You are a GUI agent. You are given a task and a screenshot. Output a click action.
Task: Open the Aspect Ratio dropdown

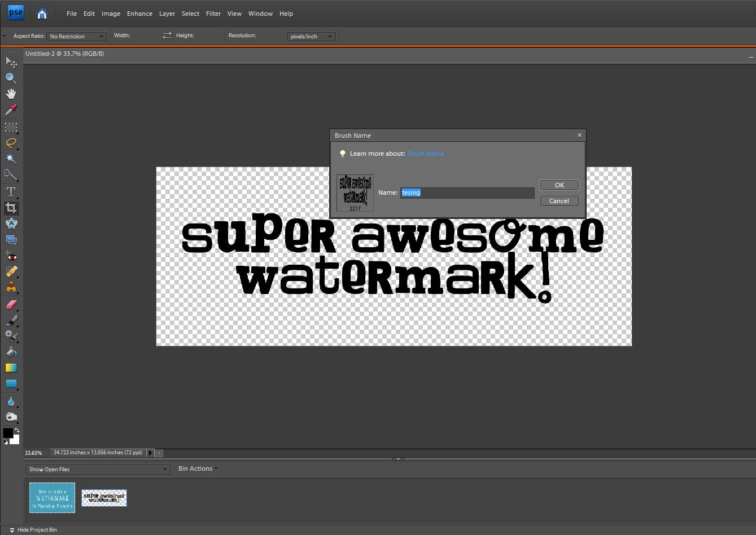[76, 36]
